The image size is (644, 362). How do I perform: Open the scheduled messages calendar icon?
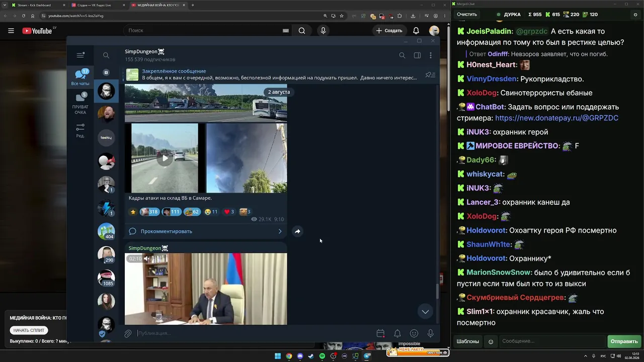tap(381, 333)
